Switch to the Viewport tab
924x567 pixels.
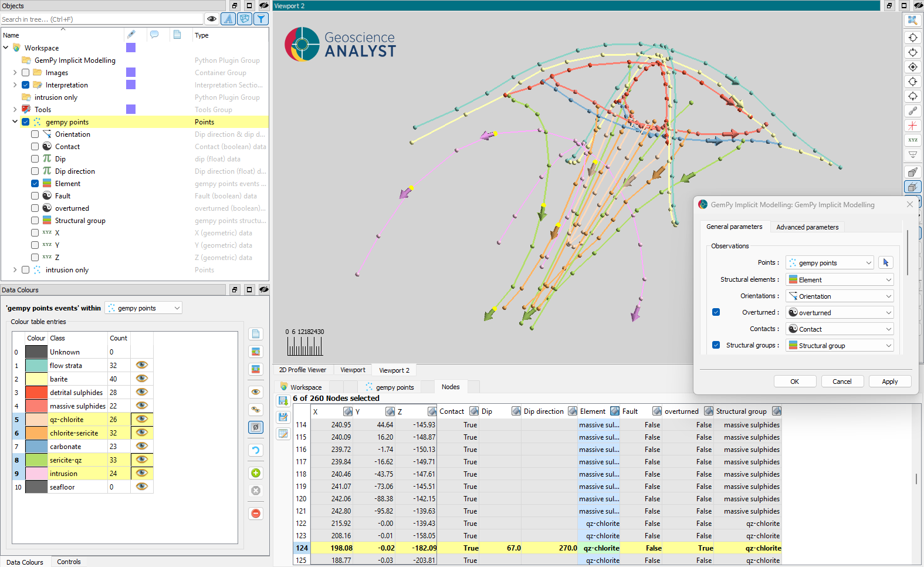(x=353, y=370)
